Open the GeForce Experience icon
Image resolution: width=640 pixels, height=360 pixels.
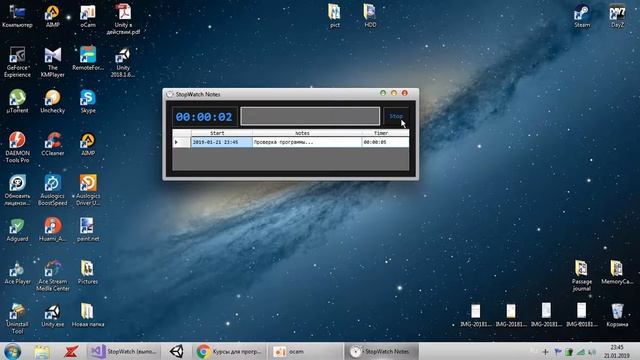coord(17,62)
